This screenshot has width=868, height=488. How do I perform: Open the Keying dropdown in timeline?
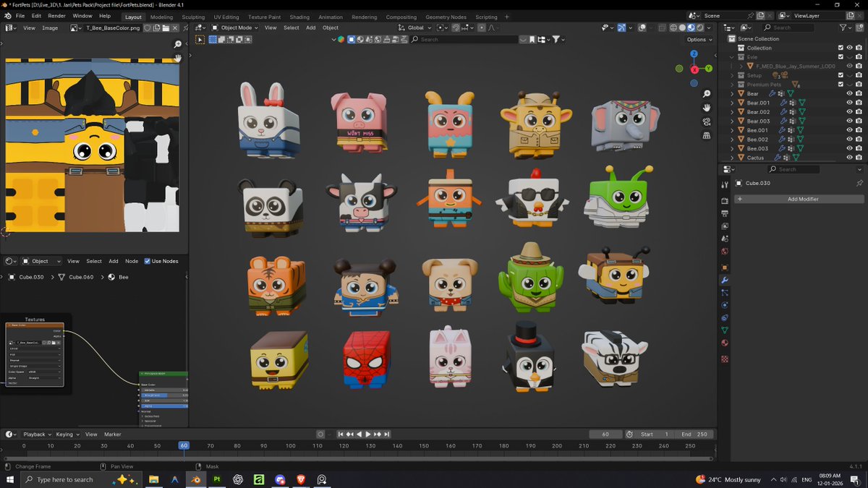pyautogui.click(x=67, y=435)
